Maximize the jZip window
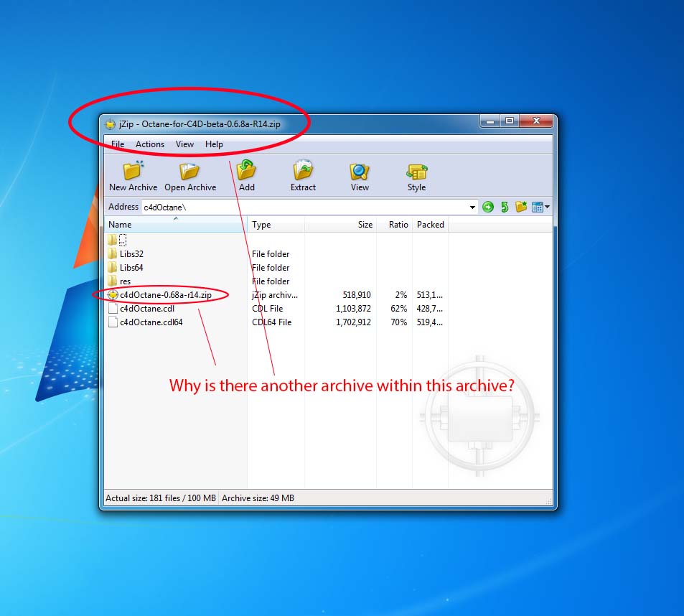Viewport: 684px width, 616px height. point(509,121)
